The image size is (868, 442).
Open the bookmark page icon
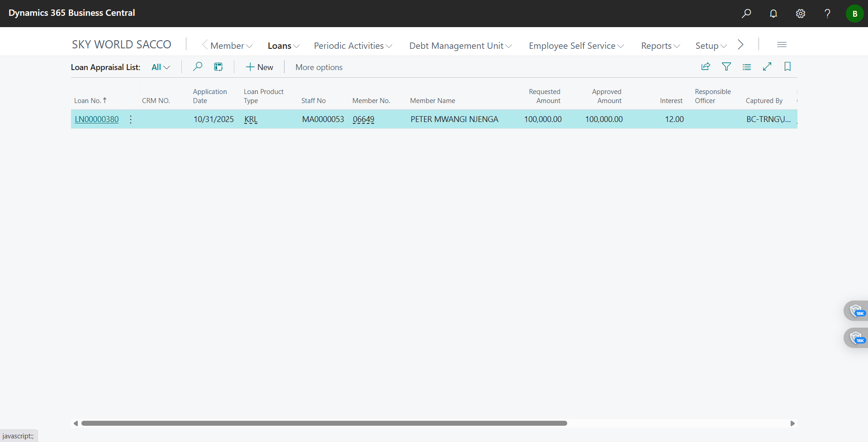tap(787, 66)
